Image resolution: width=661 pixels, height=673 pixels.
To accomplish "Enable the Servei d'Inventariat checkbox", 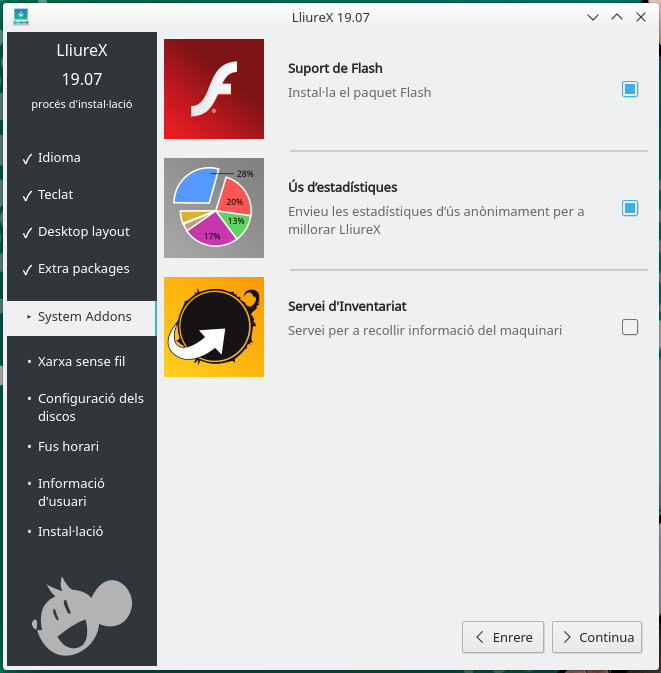I will [630, 327].
